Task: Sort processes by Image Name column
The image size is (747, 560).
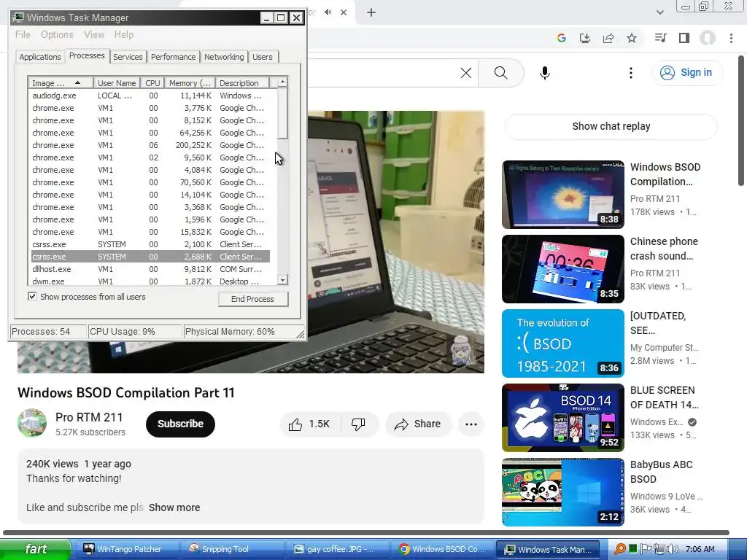Action: pos(60,83)
